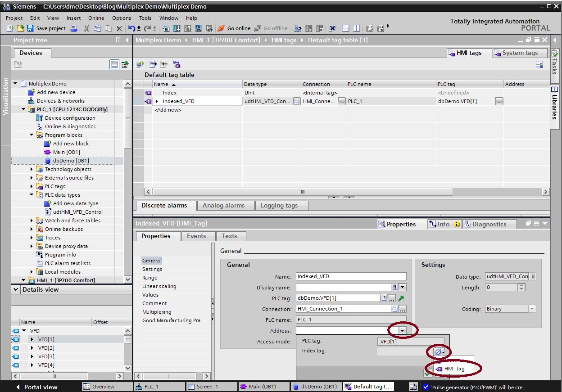Click the Copy toolbar icon
The image size is (562, 392).
97,28
